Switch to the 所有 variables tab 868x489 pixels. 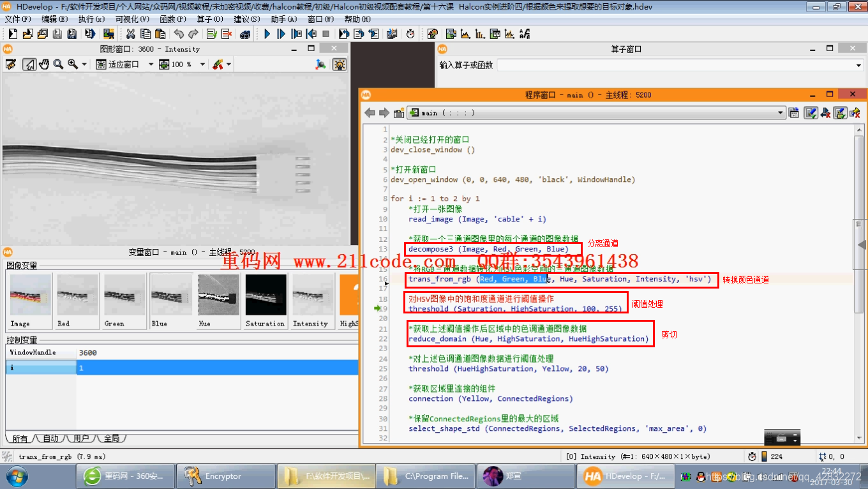click(x=20, y=439)
